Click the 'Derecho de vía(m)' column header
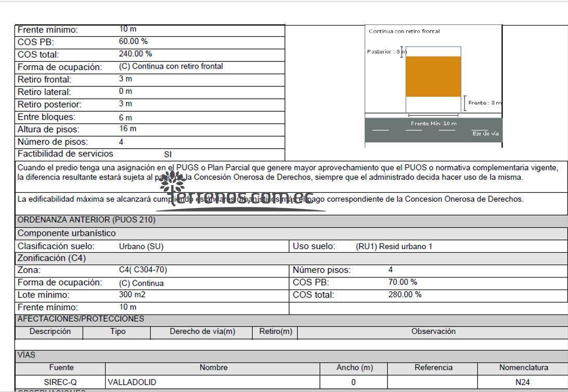The image size is (568, 392). point(202,332)
